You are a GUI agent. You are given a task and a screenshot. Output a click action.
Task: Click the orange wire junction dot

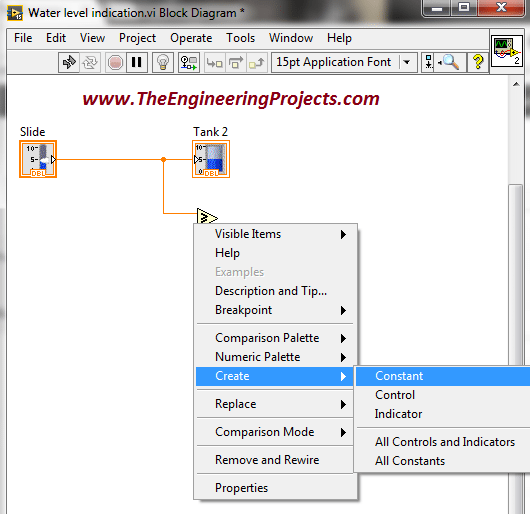click(163, 160)
